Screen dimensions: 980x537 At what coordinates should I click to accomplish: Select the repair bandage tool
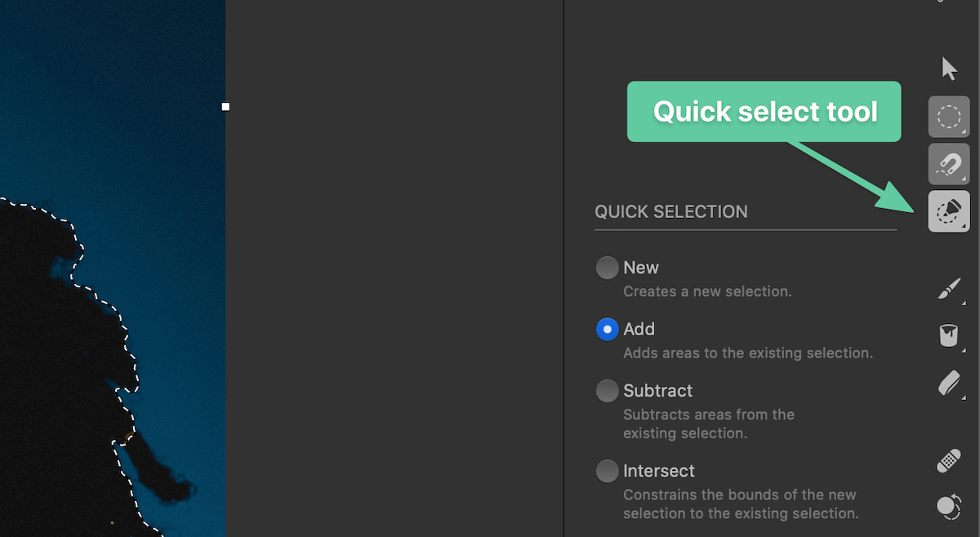(949, 461)
